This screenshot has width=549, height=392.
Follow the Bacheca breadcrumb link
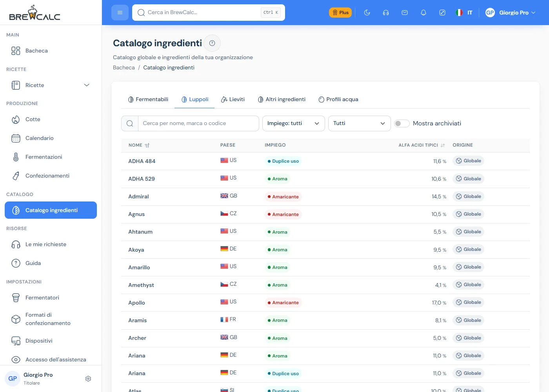[x=124, y=67]
